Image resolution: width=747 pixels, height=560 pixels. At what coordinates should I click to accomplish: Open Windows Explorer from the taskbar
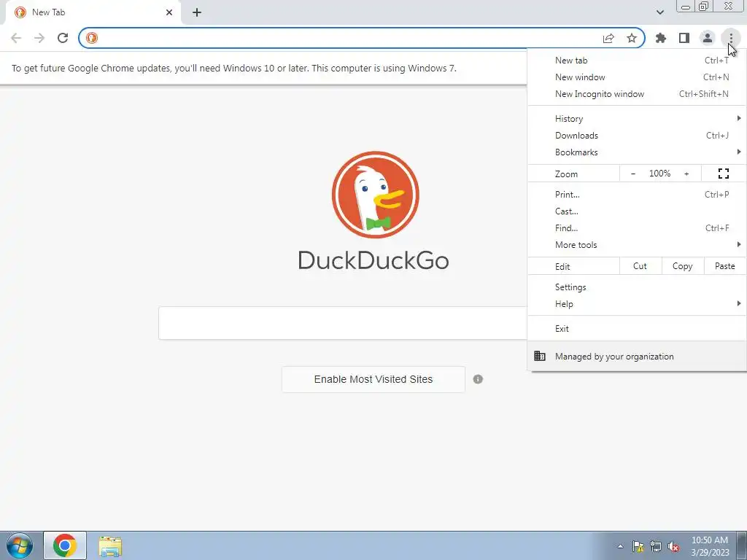click(110, 546)
